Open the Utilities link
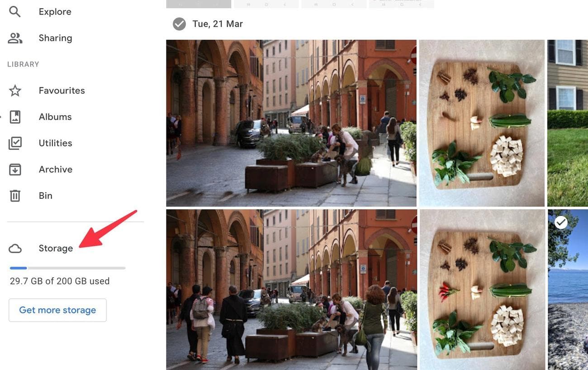Viewport: 588px width, 370px height. [x=56, y=143]
